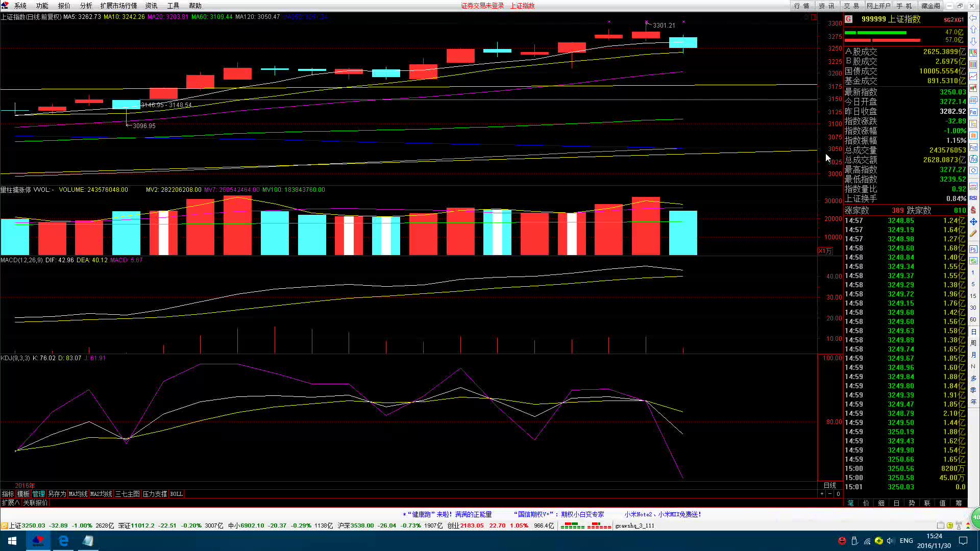This screenshot has height=551, width=980.
Task: Click the red G icon beside 999999
Action: 848,19
